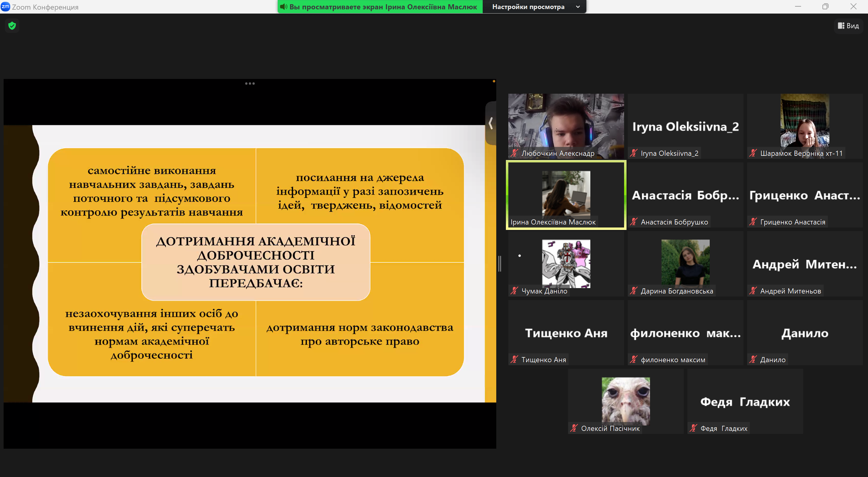Select Шарамок Вероніка хт-11 video tile
Viewport: 868px width, 477px height.
pyautogui.click(x=805, y=126)
